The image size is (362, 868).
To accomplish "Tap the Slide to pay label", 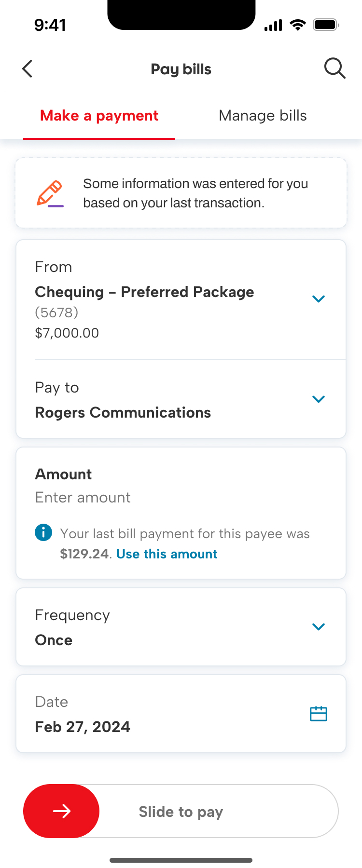I will 181,812.
